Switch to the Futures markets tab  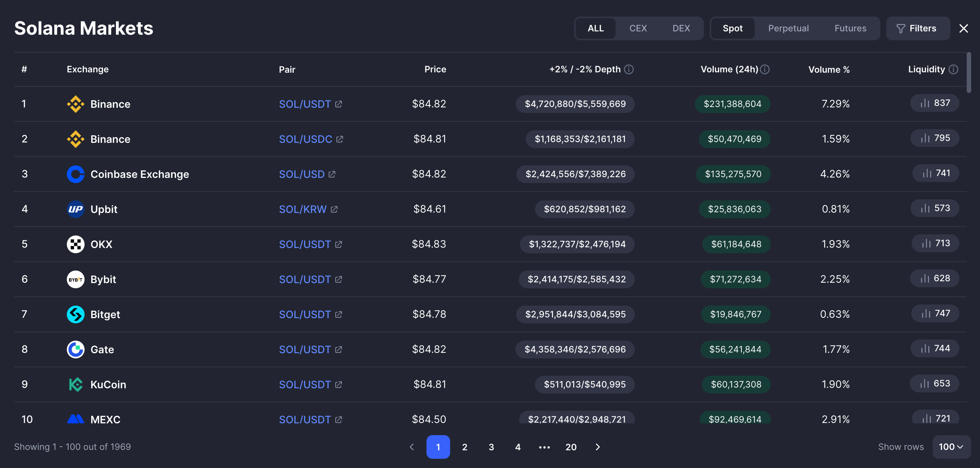pyautogui.click(x=850, y=28)
